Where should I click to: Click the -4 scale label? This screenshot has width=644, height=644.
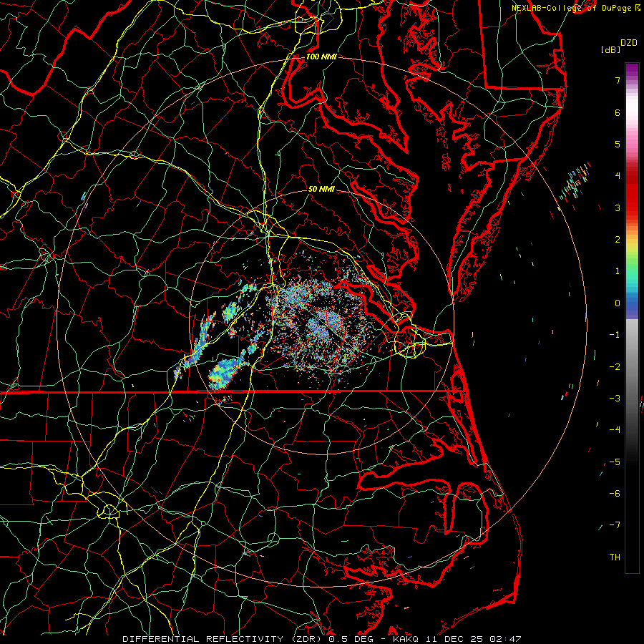[x=615, y=430]
